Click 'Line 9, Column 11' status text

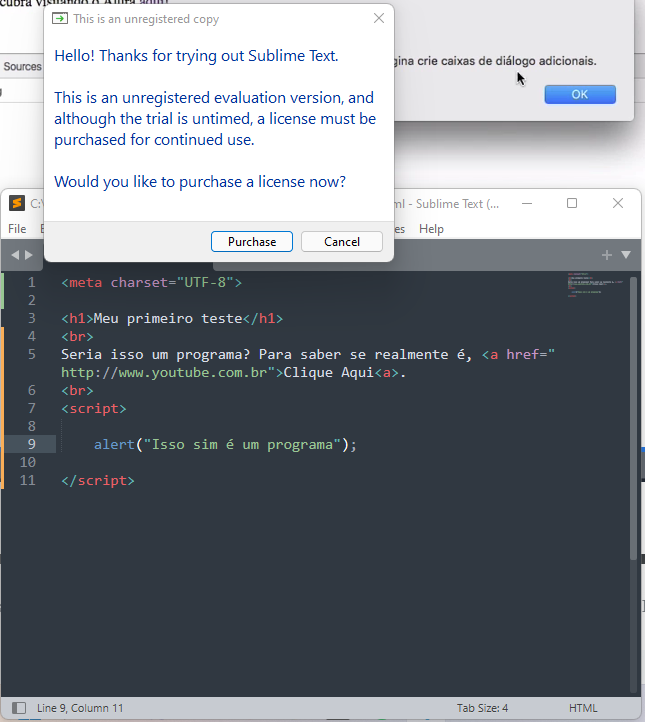click(80, 708)
